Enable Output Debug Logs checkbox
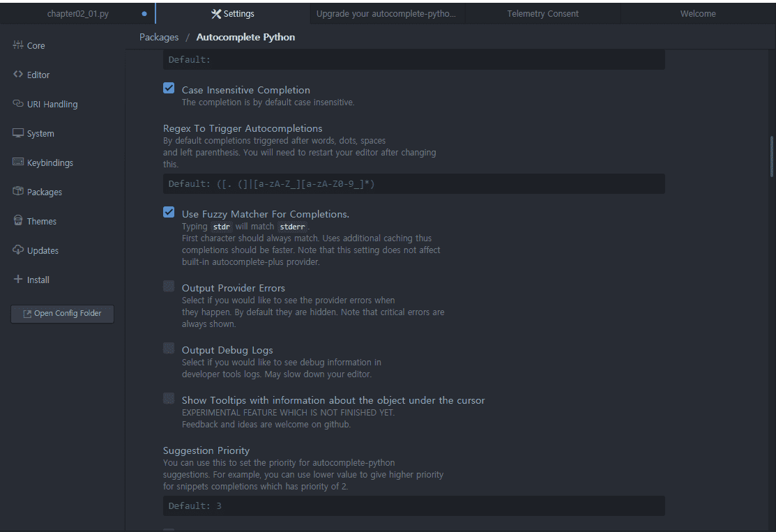776x532 pixels. click(169, 349)
